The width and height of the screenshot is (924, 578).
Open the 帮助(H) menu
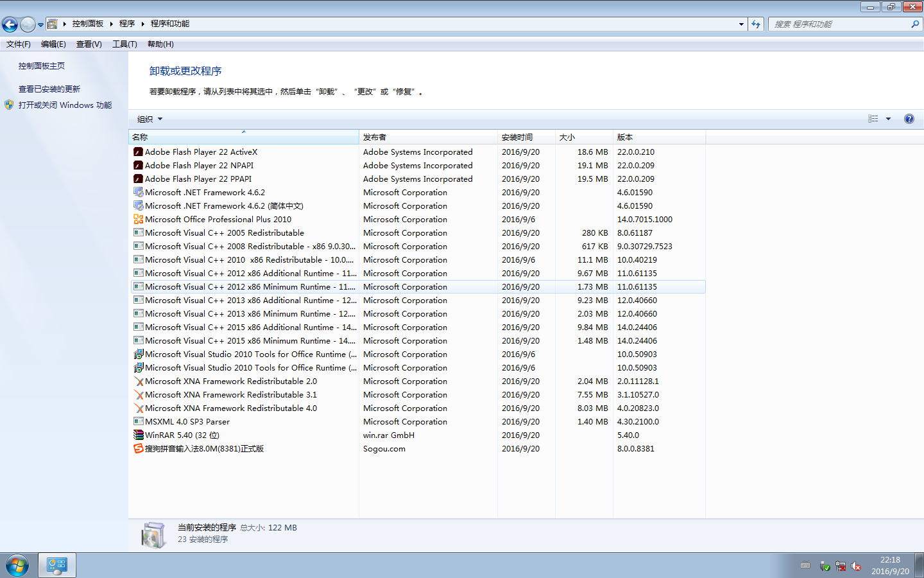[x=160, y=44]
